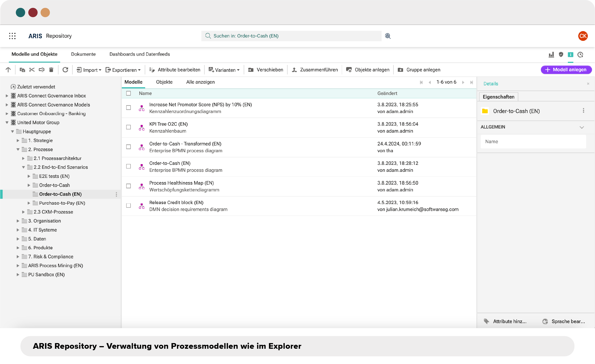This screenshot has height=364, width=595.
Task: Switch to the Objekte tab
Action: click(x=164, y=82)
